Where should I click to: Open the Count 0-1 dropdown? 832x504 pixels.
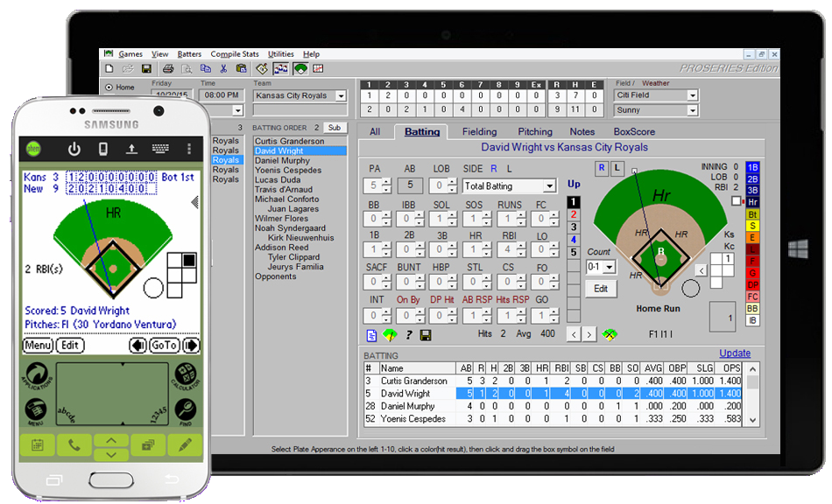pos(610,267)
